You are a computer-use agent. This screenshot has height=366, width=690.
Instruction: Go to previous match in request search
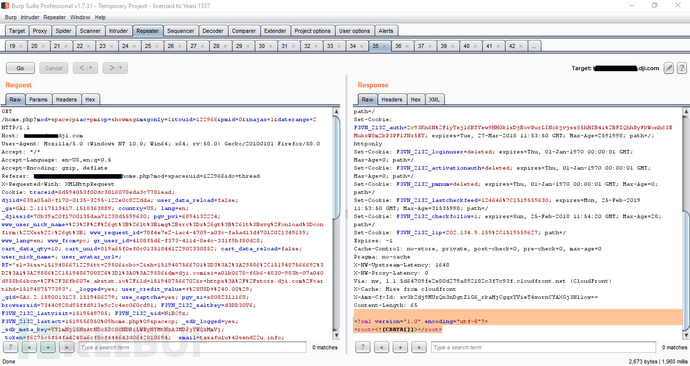click(29, 347)
